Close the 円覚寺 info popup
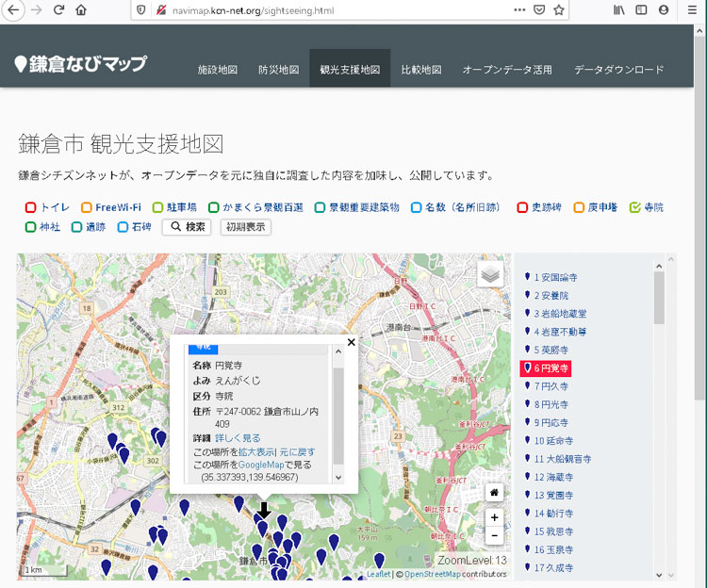Screen dimensions: 707x588 [351, 342]
